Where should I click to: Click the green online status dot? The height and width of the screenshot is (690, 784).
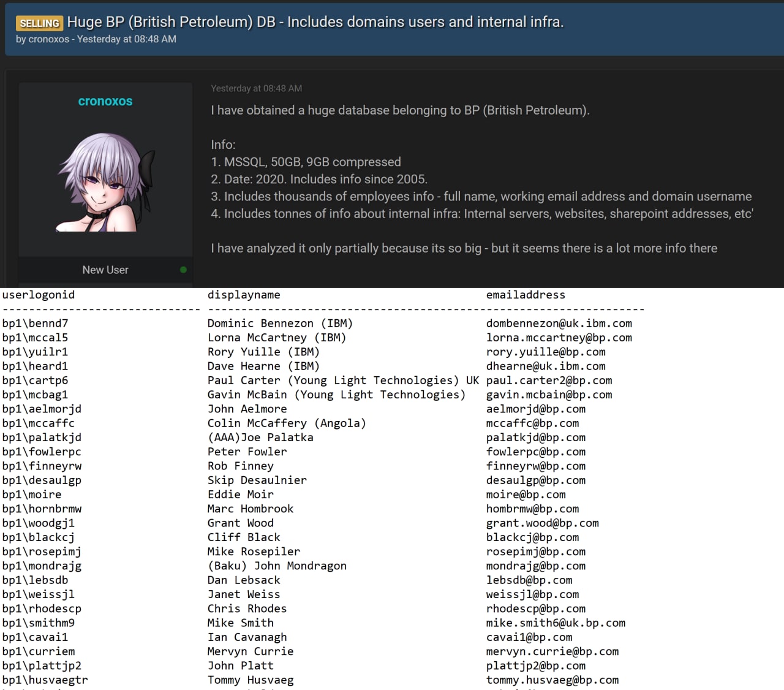coord(183,270)
